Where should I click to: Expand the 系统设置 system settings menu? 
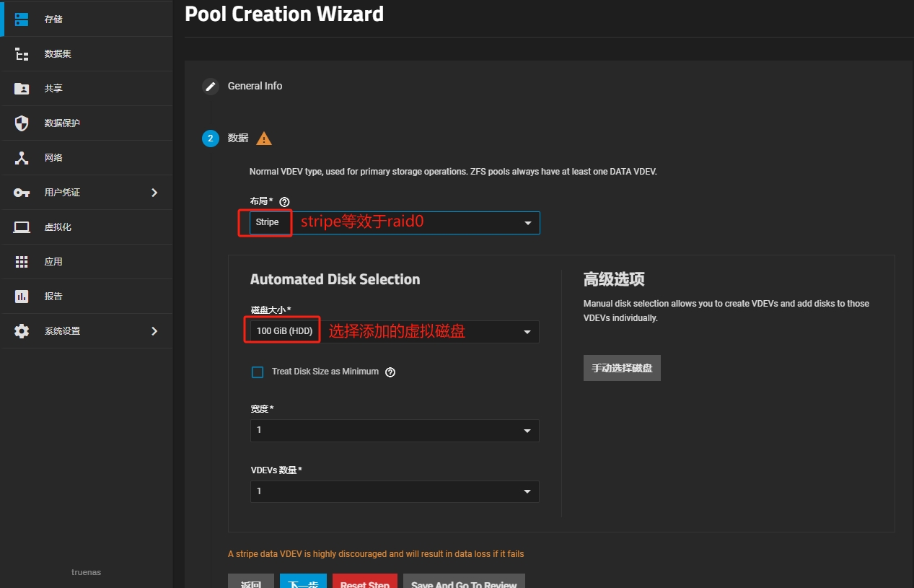click(x=87, y=331)
